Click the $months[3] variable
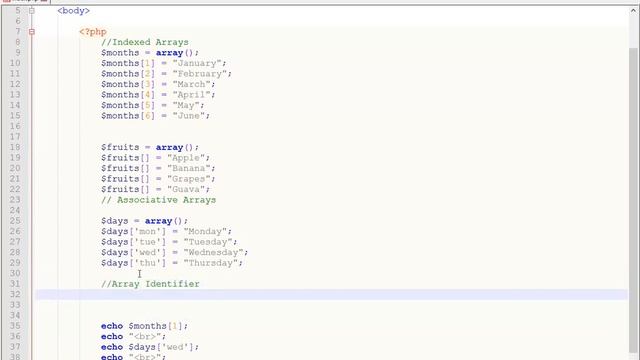The width and height of the screenshot is (640, 360). pyautogui.click(x=128, y=84)
